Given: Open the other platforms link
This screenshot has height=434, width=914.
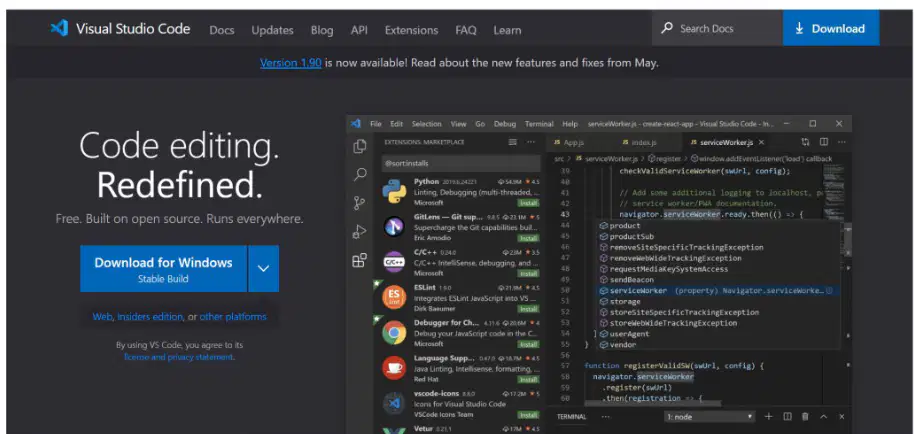Looking at the screenshot, I should (x=233, y=317).
